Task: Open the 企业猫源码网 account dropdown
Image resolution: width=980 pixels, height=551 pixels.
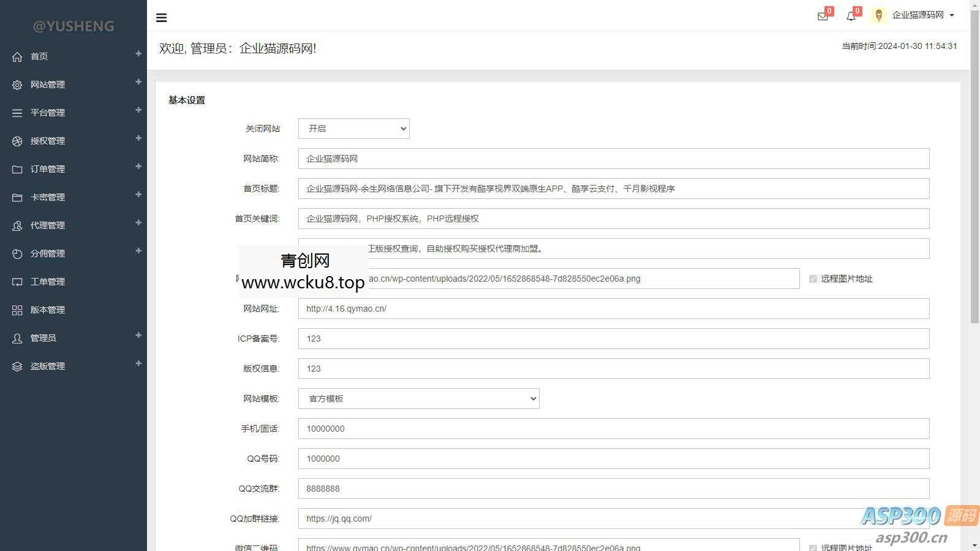Action: click(922, 15)
